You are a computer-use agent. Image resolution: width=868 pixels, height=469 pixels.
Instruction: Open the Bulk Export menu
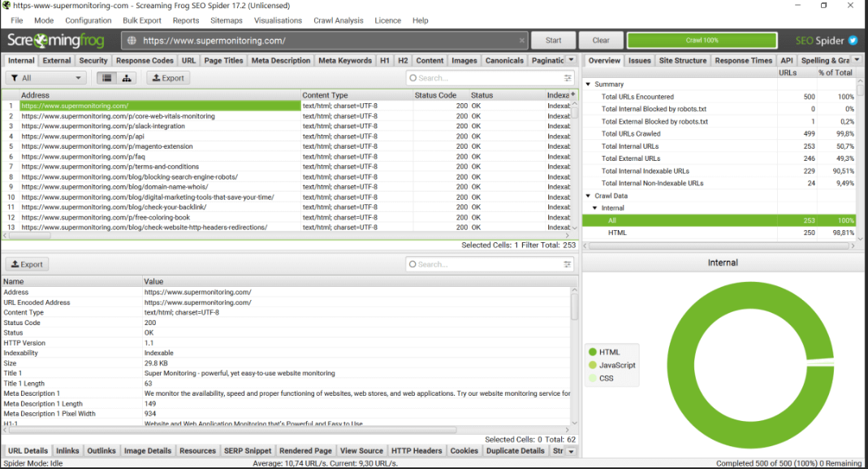(142, 20)
